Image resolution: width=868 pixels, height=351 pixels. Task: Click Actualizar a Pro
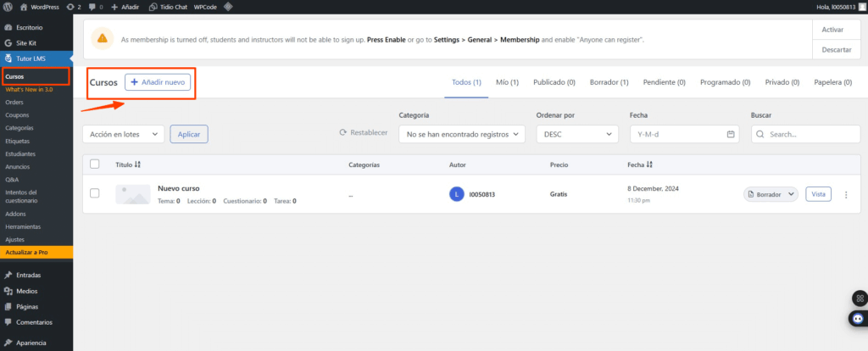[36, 253]
